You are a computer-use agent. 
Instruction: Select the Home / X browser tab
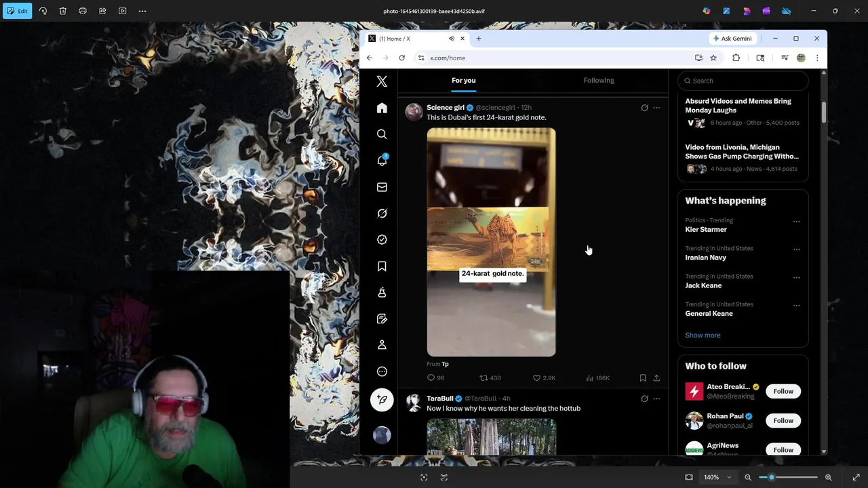coord(416,39)
